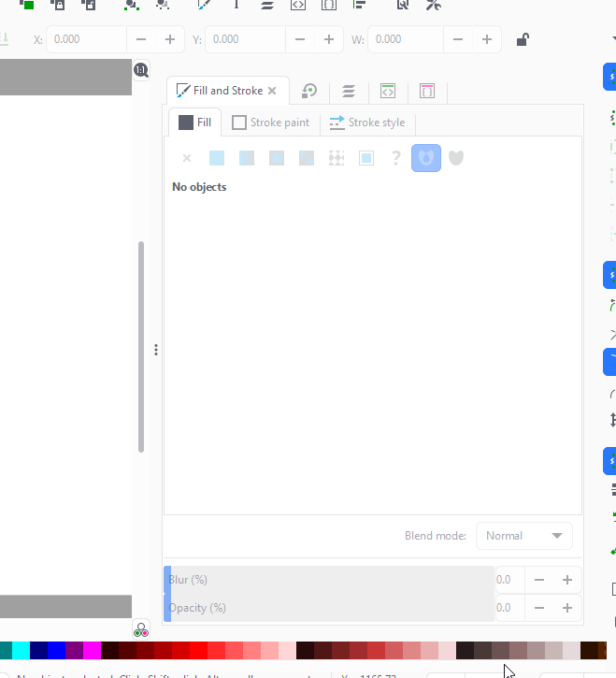Select the Fill tab

(x=194, y=123)
